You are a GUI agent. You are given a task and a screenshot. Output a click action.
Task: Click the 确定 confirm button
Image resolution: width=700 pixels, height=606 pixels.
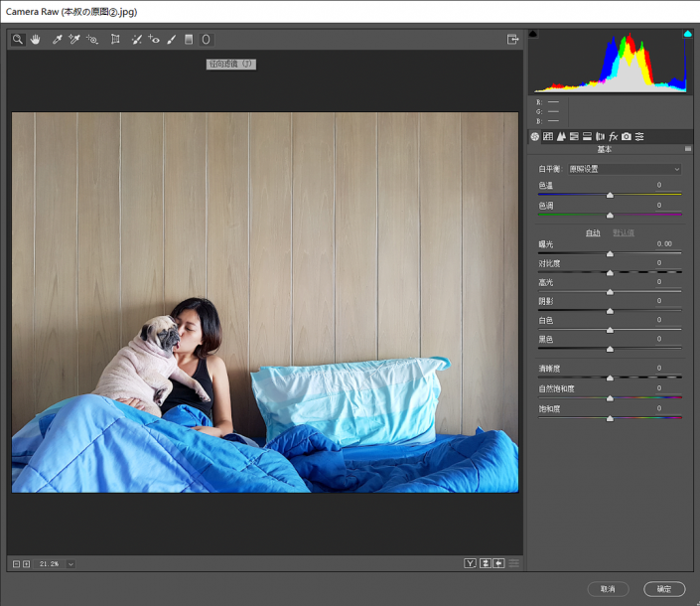tap(664, 589)
